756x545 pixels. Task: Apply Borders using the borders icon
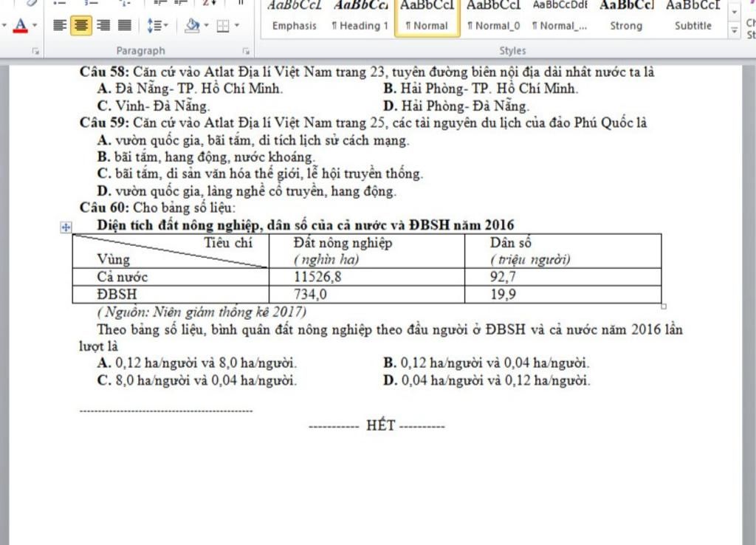(x=223, y=25)
